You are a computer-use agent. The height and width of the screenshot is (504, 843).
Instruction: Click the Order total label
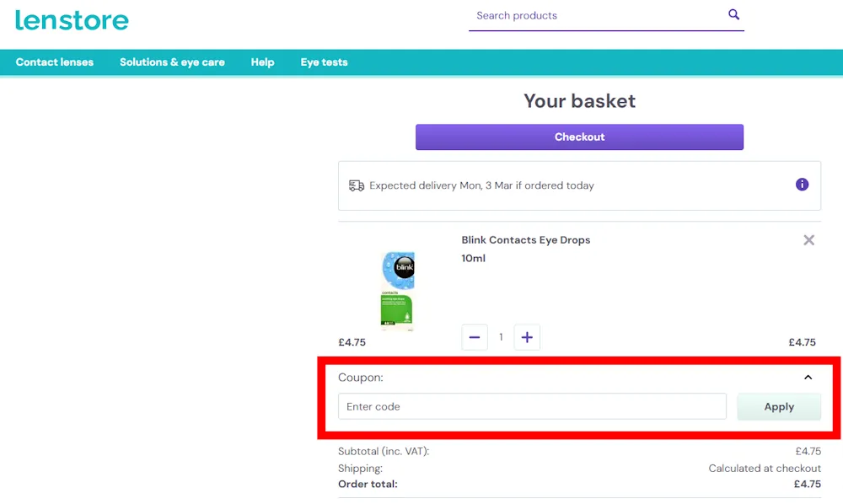368,484
